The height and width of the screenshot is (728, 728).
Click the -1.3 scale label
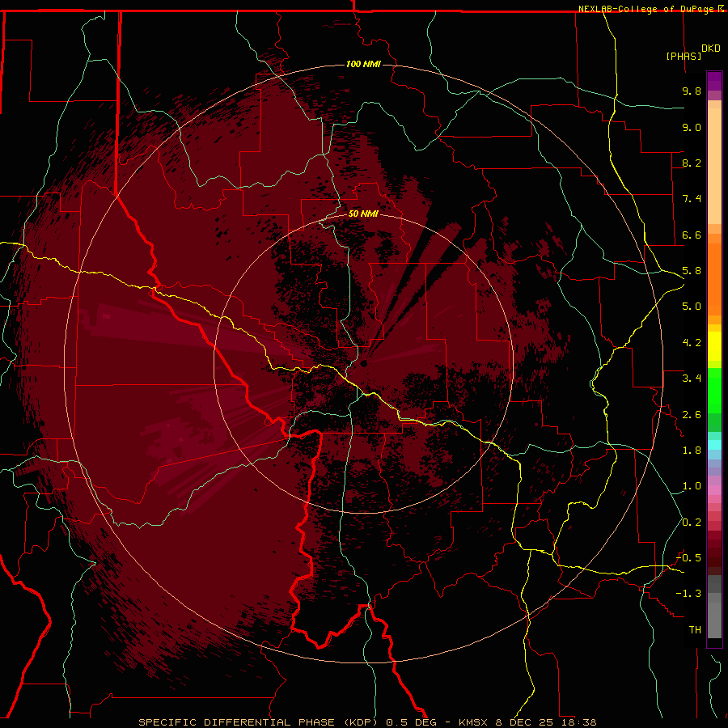point(688,594)
